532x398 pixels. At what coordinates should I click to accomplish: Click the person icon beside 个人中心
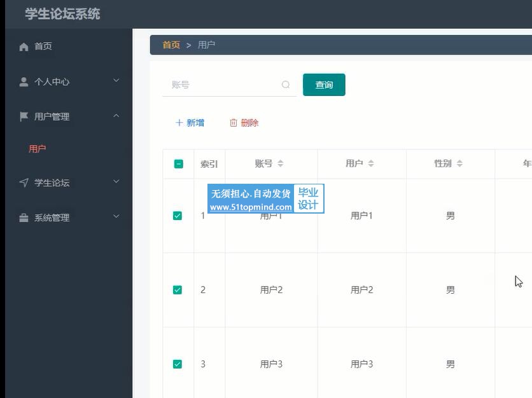click(24, 82)
